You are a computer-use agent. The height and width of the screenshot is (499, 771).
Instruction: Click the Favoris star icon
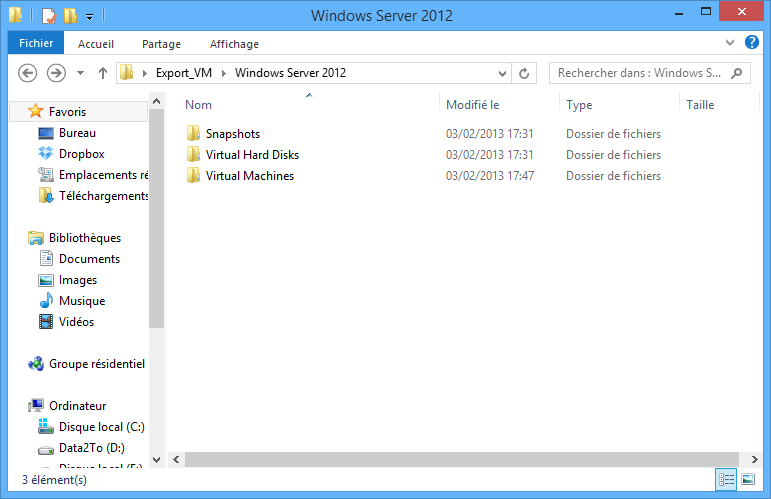(x=35, y=111)
